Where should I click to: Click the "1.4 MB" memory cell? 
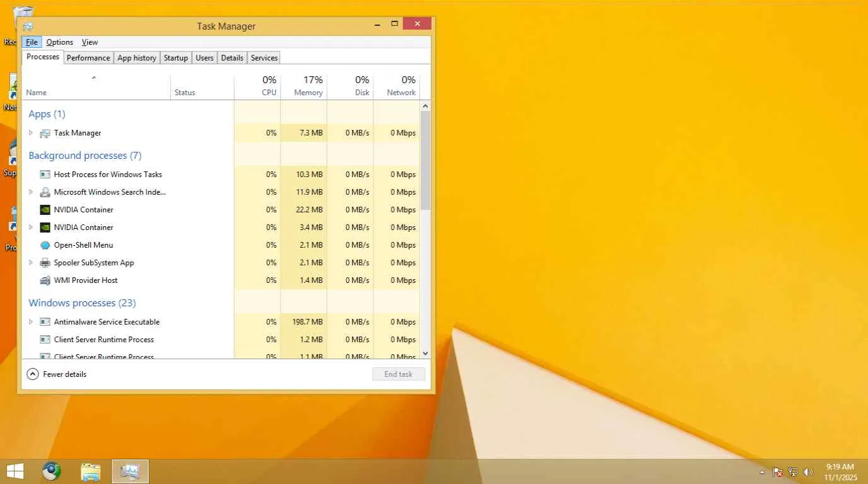tap(304, 280)
